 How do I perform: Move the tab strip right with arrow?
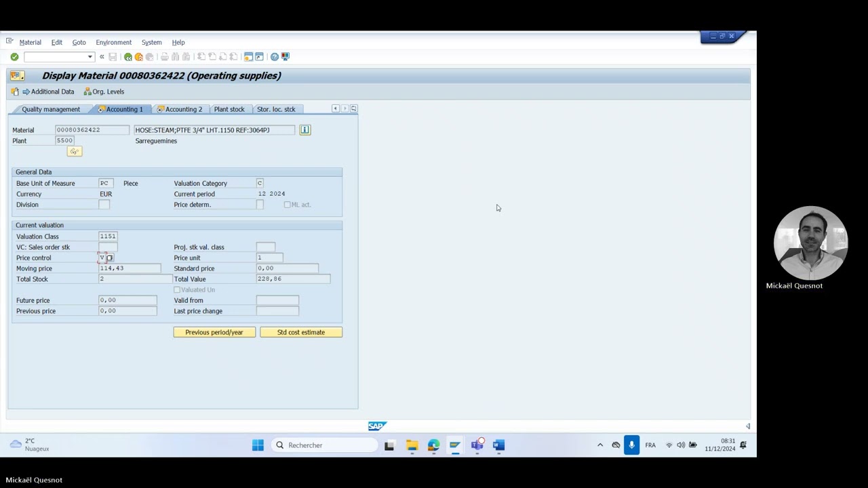[344, 108]
